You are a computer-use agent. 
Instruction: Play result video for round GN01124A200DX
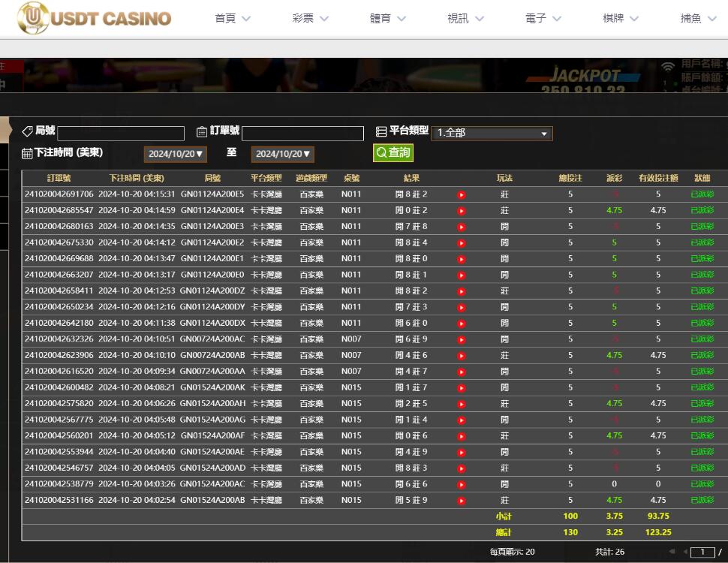coord(461,324)
